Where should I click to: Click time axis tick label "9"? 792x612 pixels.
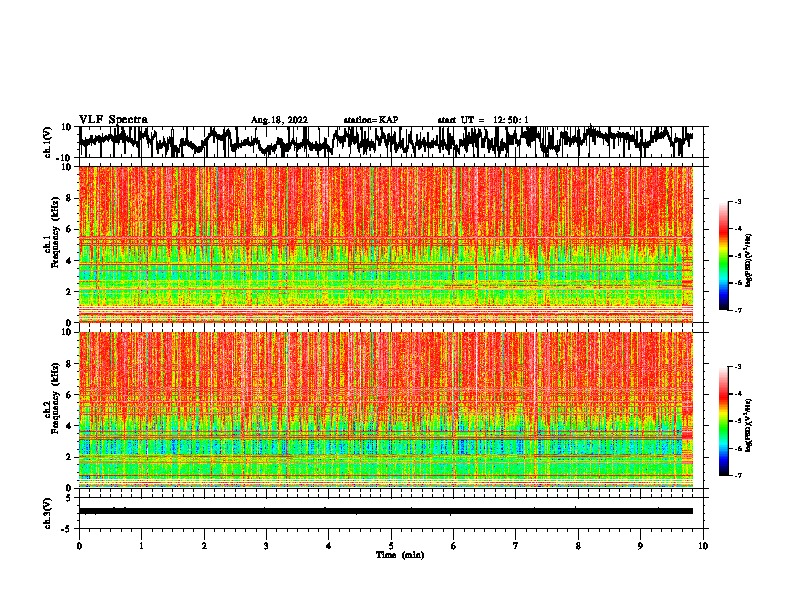pos(640,546)
